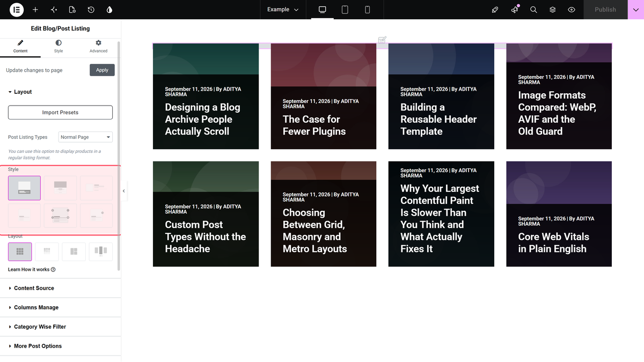Hide the editor panel with collapse arrow
The width and height of the screenshot is (644, 362).
point(124,191)
